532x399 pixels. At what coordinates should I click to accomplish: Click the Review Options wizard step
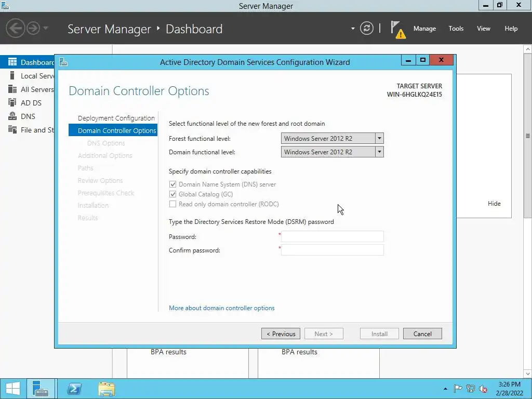pyautogui.click(x=100, y=180)
